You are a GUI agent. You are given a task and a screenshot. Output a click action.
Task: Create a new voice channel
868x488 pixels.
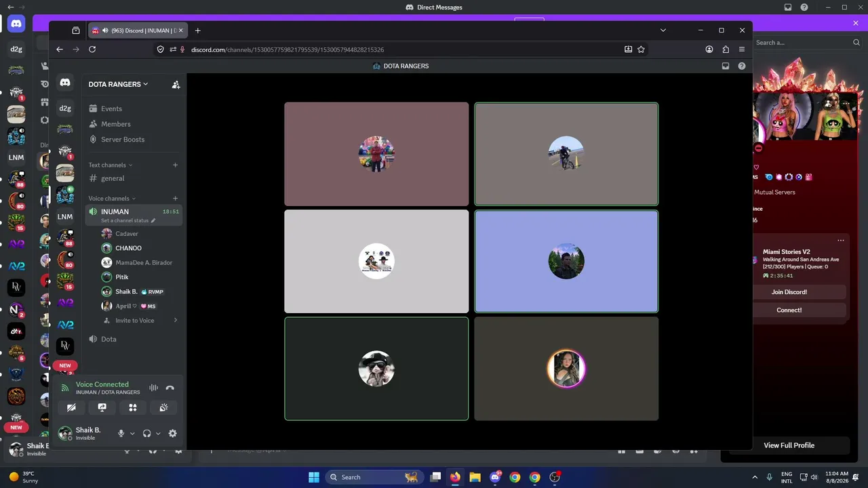tap(175, 199)
